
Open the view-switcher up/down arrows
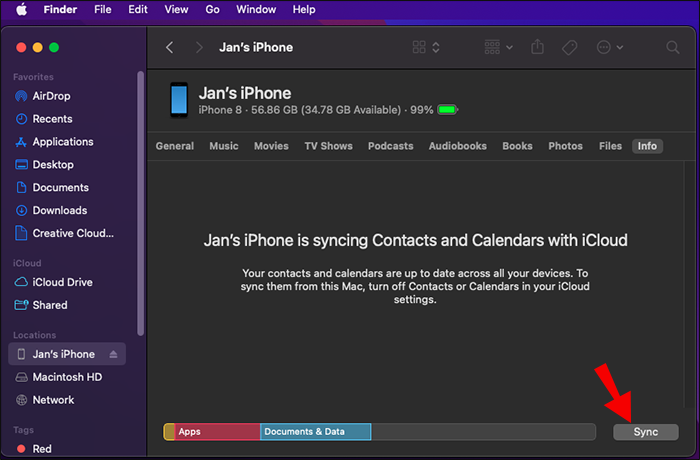(x=436, y=47)
